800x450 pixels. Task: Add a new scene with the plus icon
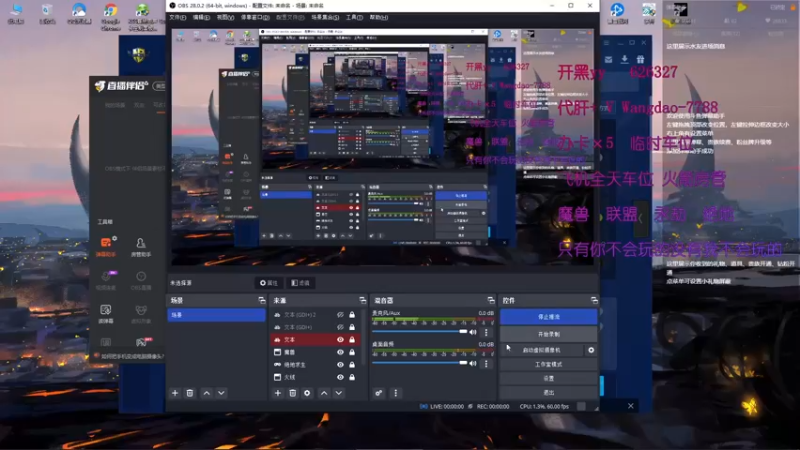(x=175, y=393)
